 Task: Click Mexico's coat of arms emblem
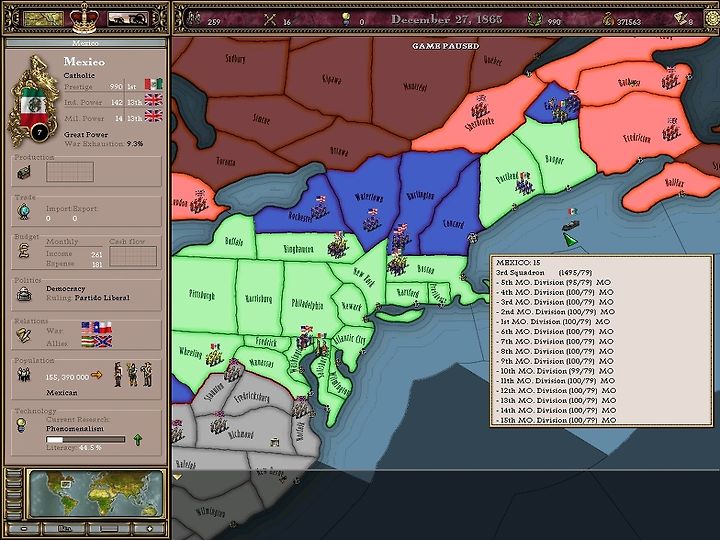coord(34,101)
